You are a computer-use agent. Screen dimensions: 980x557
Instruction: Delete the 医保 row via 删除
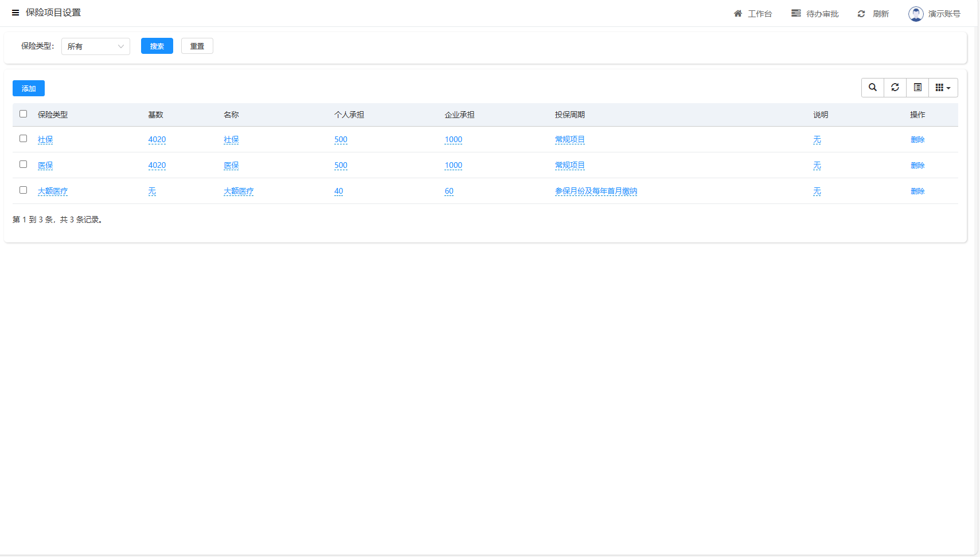click(x=917, y=166)
